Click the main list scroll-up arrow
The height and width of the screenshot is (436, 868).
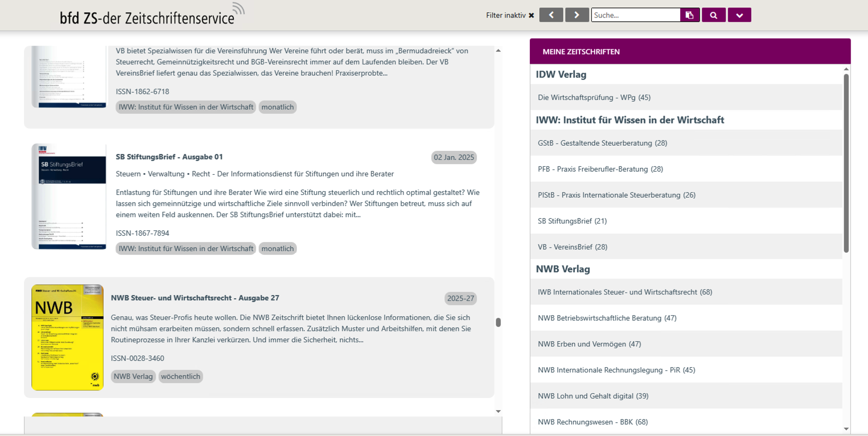498,50
